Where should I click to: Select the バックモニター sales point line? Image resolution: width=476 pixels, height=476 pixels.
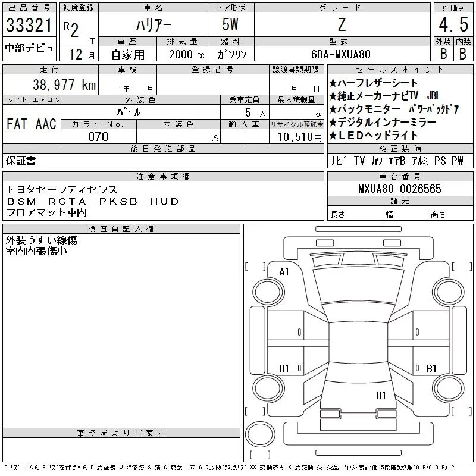pyautogui.click(x=394, y=109)
